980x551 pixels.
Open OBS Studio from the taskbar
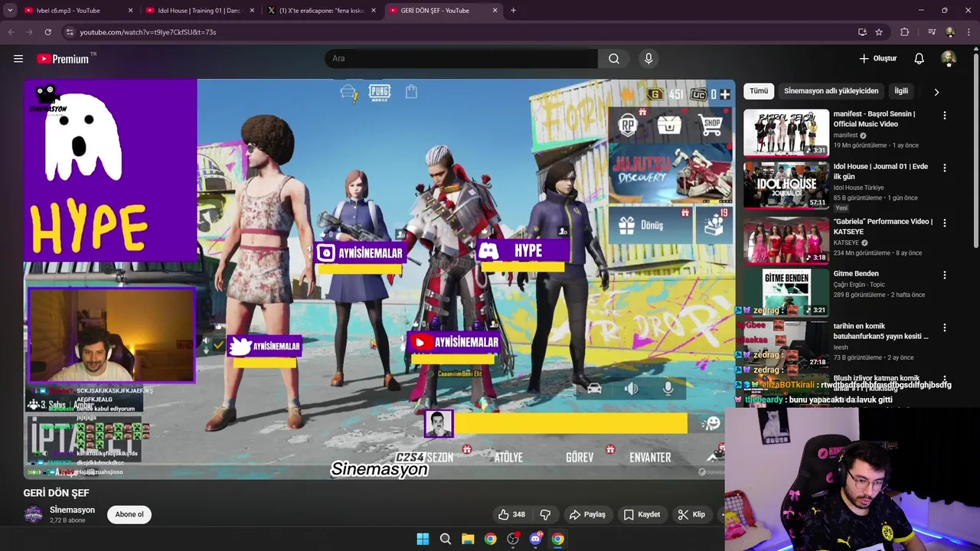click(x=512, y=539)
